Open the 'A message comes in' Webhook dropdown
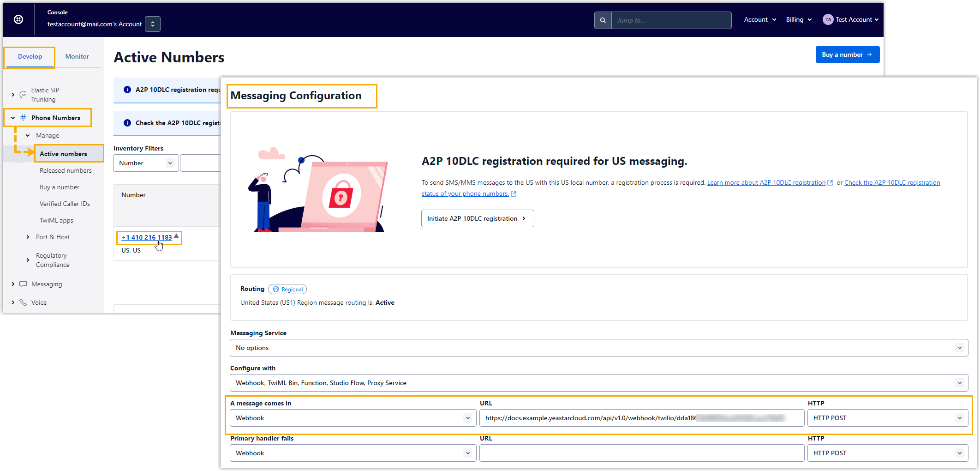This screenshot has width=980, height=471. [x=353, y=418]
